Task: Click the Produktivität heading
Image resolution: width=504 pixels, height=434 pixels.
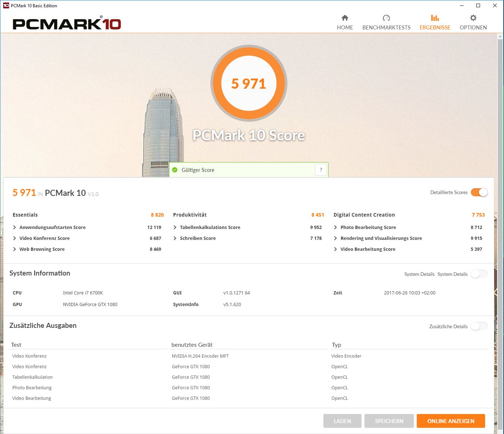Action: point(190,215)
